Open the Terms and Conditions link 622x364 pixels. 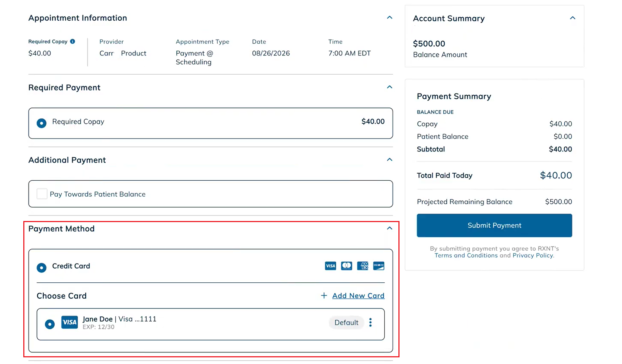point(466,255)
